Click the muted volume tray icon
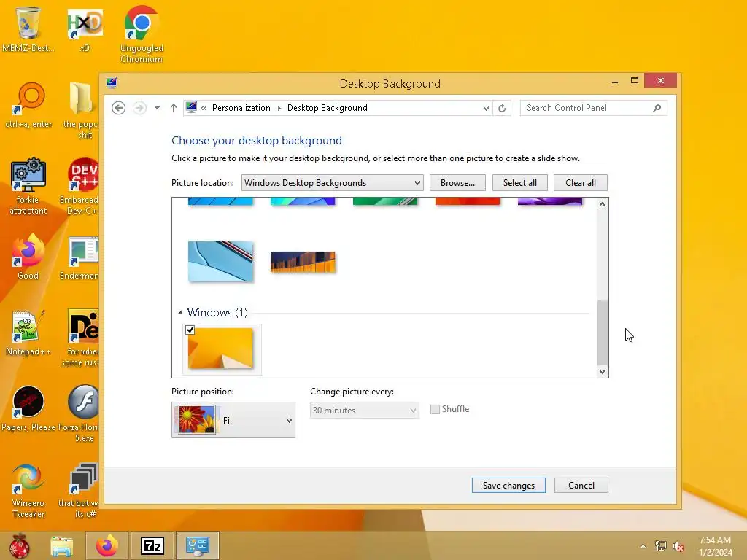 (678, 546)
